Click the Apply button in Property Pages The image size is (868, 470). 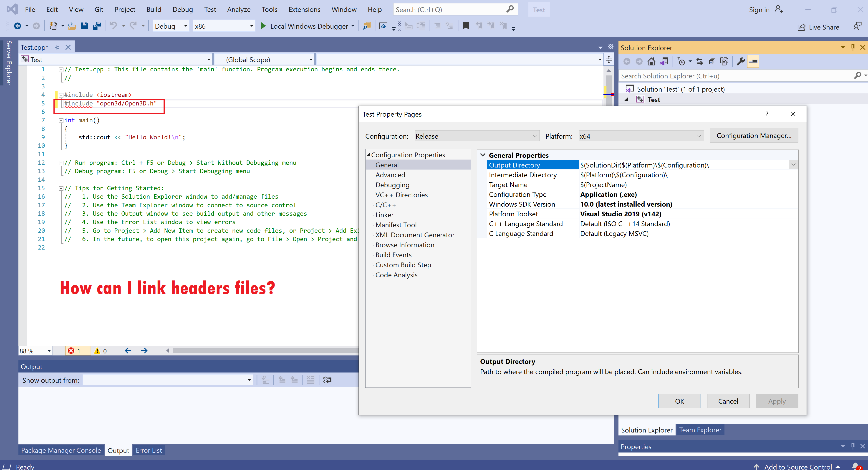[x=777, y=401]
